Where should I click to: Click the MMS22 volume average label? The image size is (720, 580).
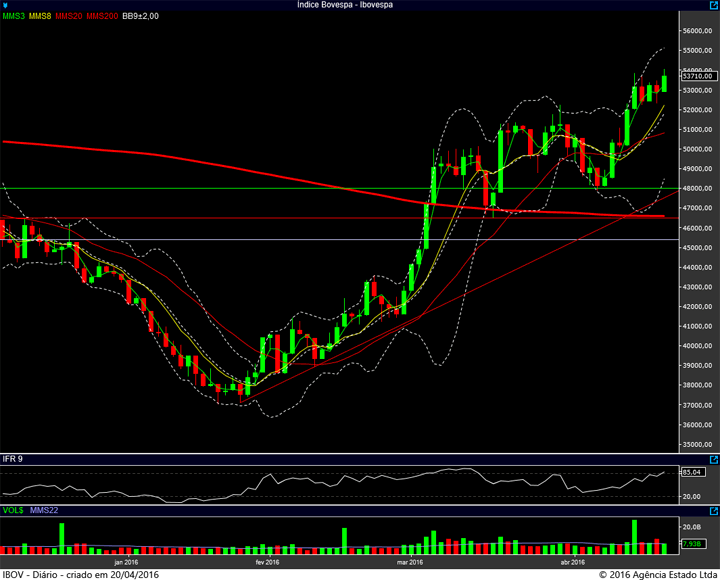tap(44, 510)
